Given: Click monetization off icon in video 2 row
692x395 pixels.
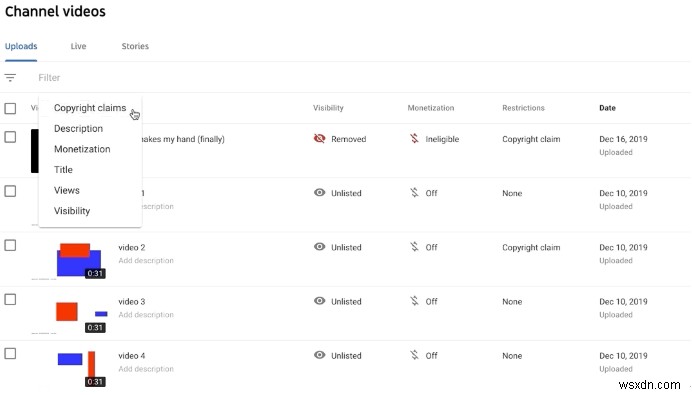Looking at the screenshot, I should 414,247.
